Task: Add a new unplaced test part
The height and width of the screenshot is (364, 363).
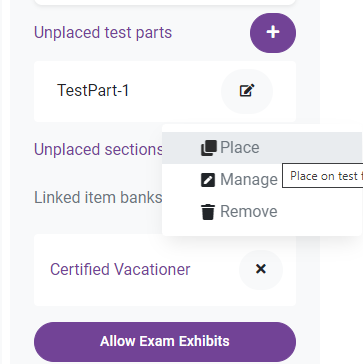Action: (x=273, y=33)
